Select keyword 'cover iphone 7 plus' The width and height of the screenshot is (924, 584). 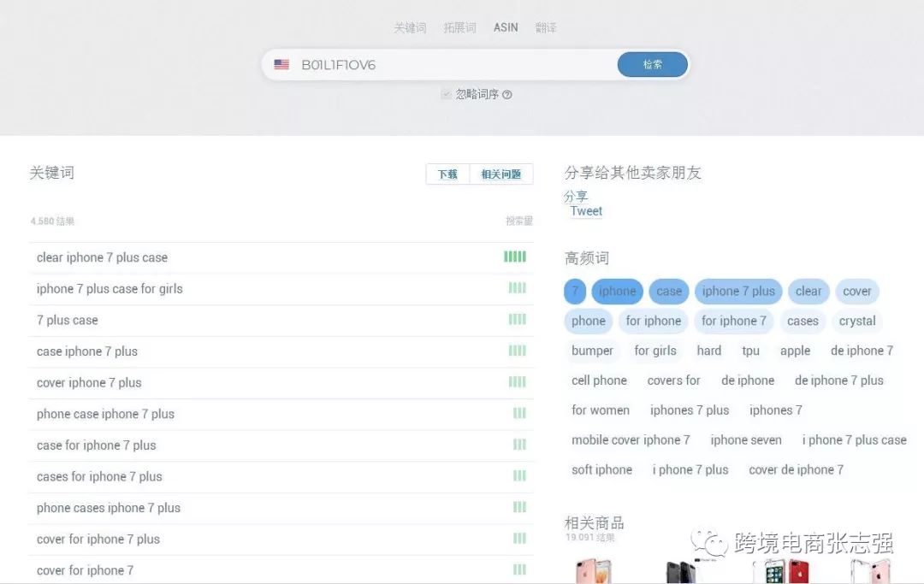[x=89, y=383]
